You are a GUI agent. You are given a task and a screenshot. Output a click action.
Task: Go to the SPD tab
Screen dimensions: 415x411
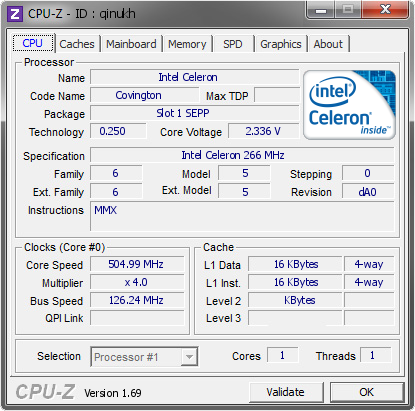233,44
